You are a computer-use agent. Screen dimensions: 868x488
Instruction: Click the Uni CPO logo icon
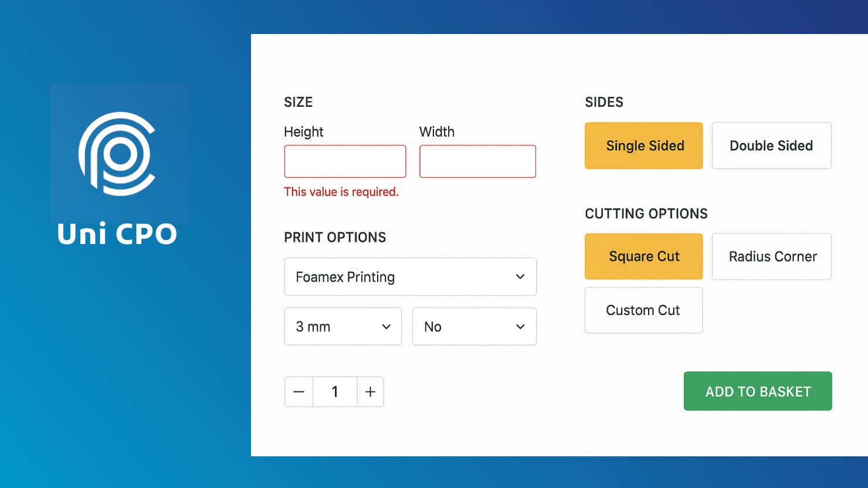(x=120, y=154)
